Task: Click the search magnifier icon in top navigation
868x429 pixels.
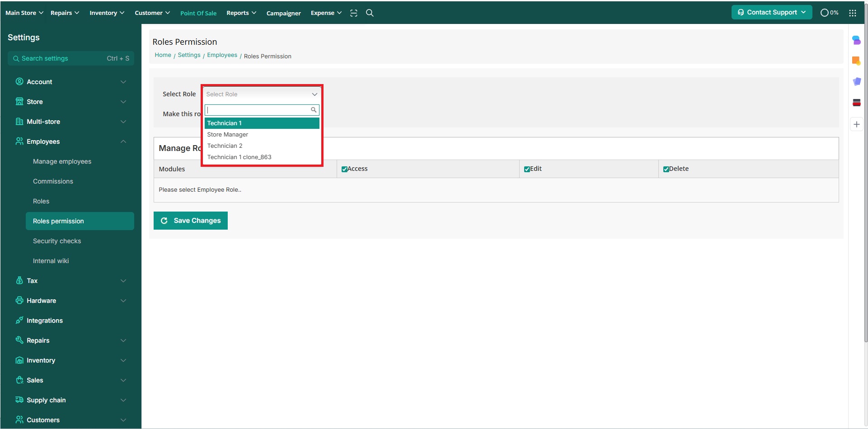Action: pos(370,13)
